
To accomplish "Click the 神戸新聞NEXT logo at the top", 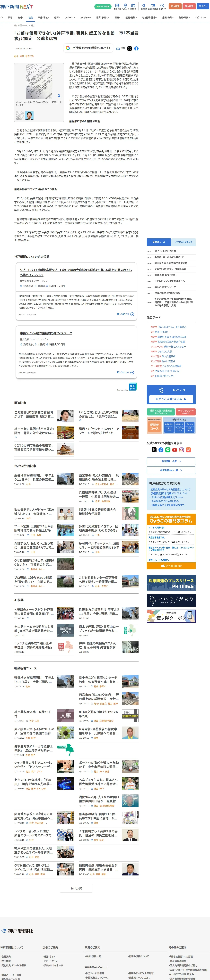I will pos(16,7).
